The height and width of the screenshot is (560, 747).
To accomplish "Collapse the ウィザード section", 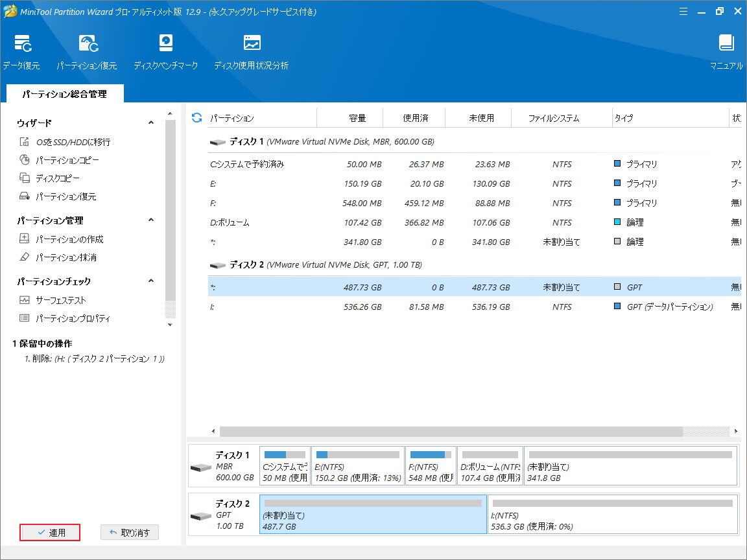I will tap(151, 122).
